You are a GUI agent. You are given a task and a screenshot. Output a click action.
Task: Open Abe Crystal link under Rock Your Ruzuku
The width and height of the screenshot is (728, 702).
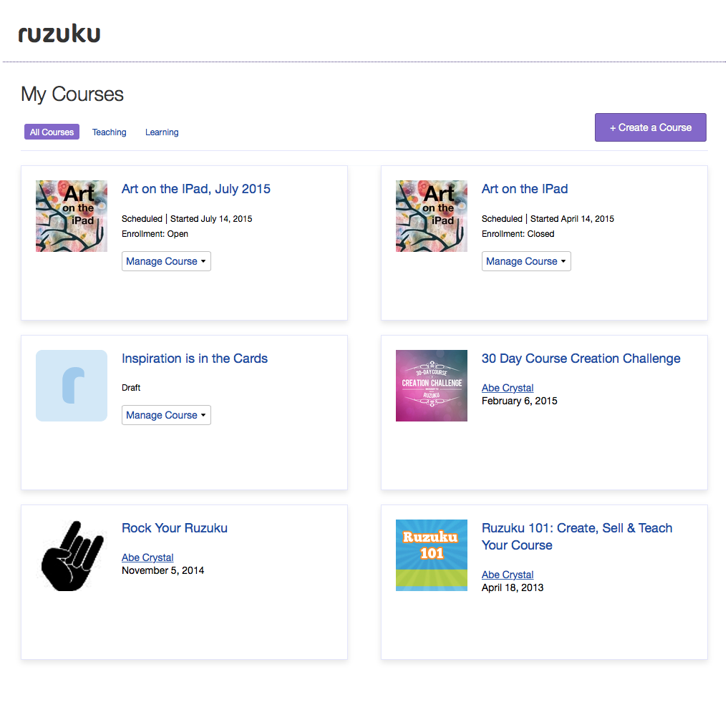click(x=147, y=557)
